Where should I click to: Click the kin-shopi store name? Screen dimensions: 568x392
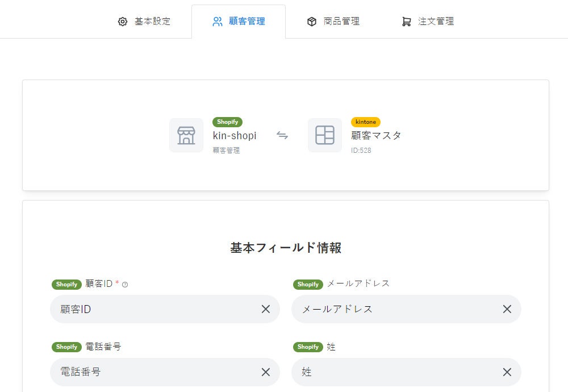point(235,135)
